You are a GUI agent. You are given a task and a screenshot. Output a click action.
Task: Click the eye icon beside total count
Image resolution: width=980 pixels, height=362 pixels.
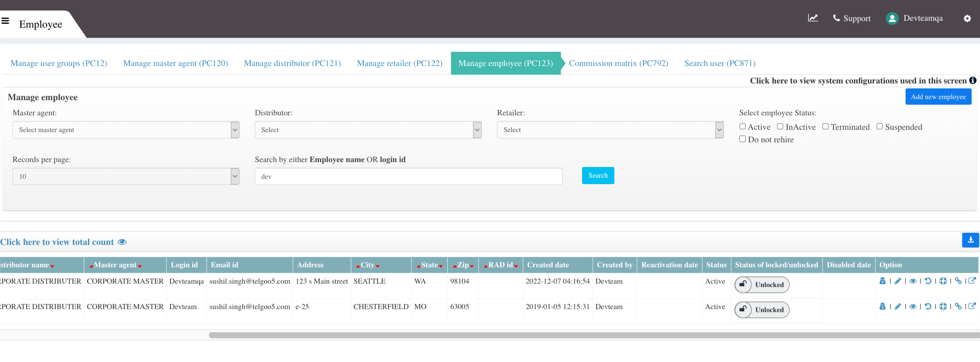[x=122, y=242]
